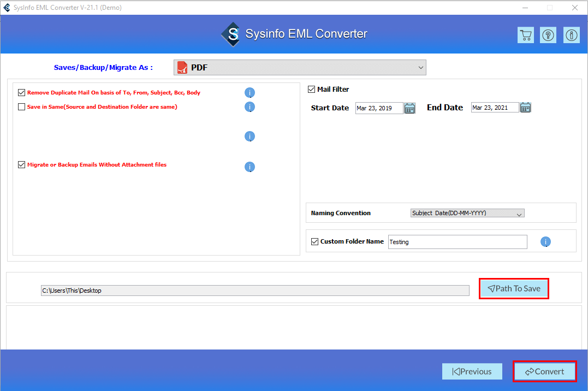Click the app icon in title bar
Image resolution: width=588 pixels, height=391 pixels.
(7, 8)
